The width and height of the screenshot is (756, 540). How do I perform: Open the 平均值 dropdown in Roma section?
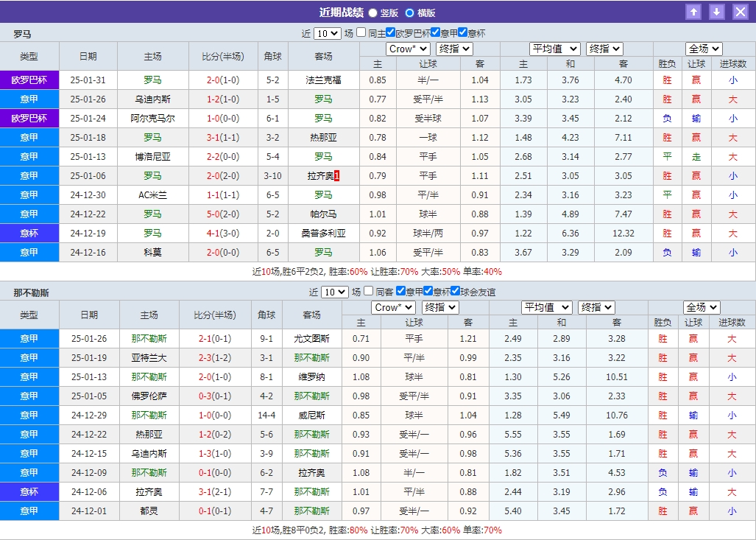tap(555, 49)
